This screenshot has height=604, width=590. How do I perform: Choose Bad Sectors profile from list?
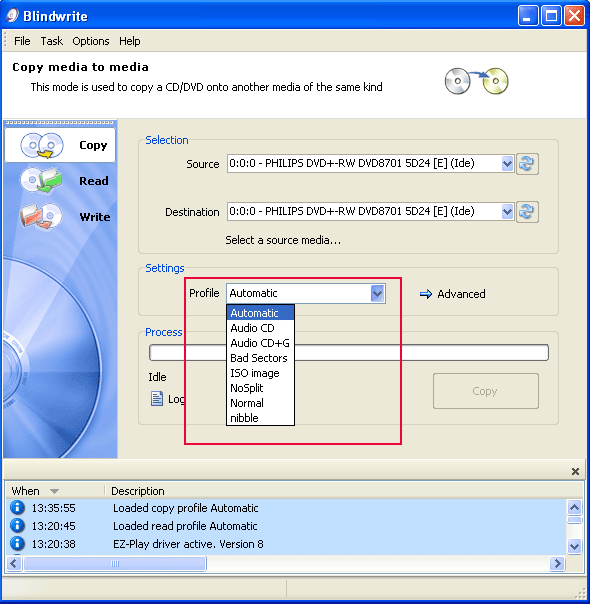260,358
